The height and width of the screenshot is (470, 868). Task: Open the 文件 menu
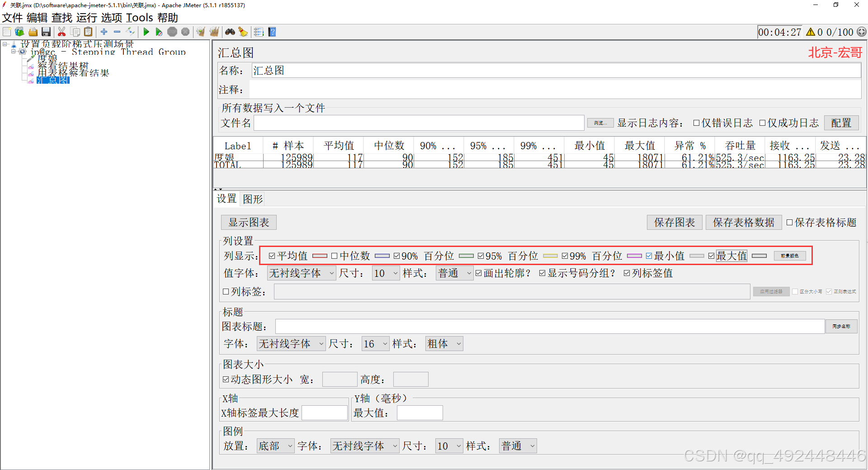pyautogui.click(x=12, y=18)
